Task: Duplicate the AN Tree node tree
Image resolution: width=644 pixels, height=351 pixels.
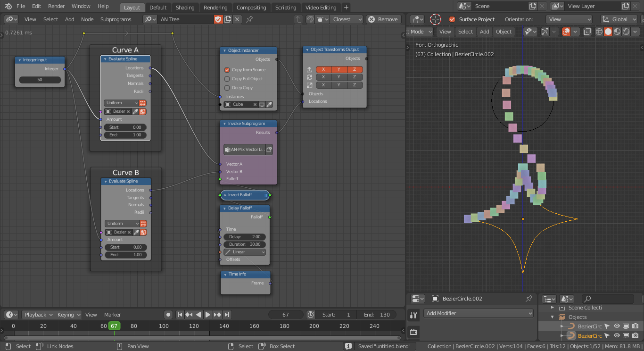Action: click(x=228, y=19)
